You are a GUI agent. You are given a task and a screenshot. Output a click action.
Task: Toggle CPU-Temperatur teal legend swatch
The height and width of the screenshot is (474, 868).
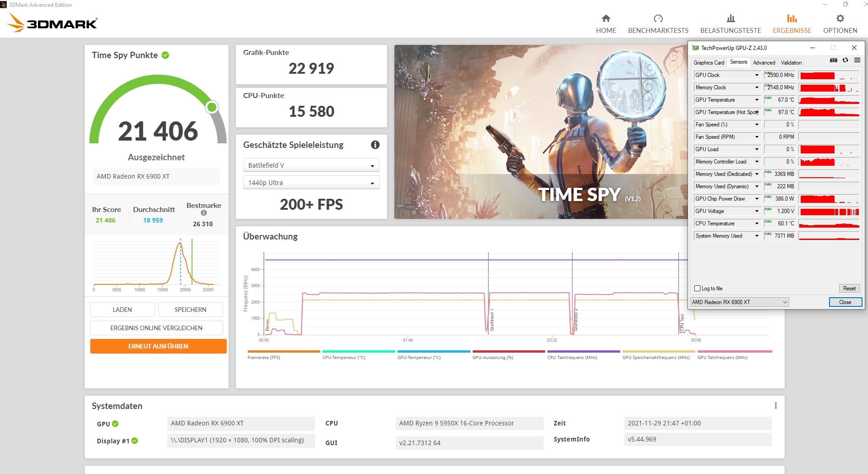tap(359, 352)
